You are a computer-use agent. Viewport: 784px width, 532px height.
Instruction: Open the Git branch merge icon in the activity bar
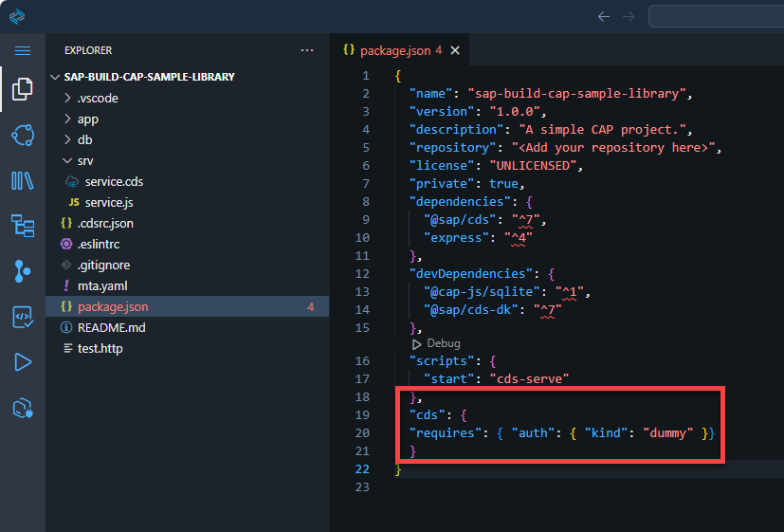[23, 271]
